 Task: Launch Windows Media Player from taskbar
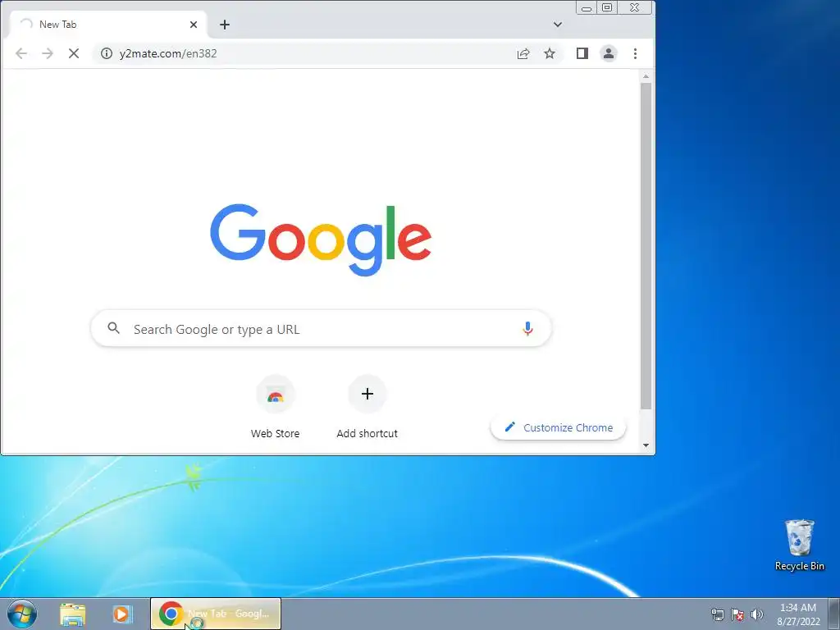click(121, 614)
